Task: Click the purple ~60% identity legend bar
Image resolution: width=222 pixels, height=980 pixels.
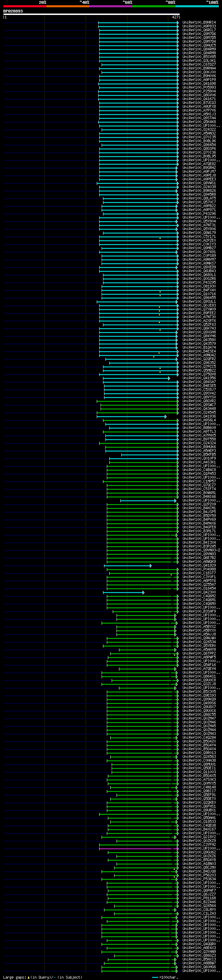Action: coord(111,6)
